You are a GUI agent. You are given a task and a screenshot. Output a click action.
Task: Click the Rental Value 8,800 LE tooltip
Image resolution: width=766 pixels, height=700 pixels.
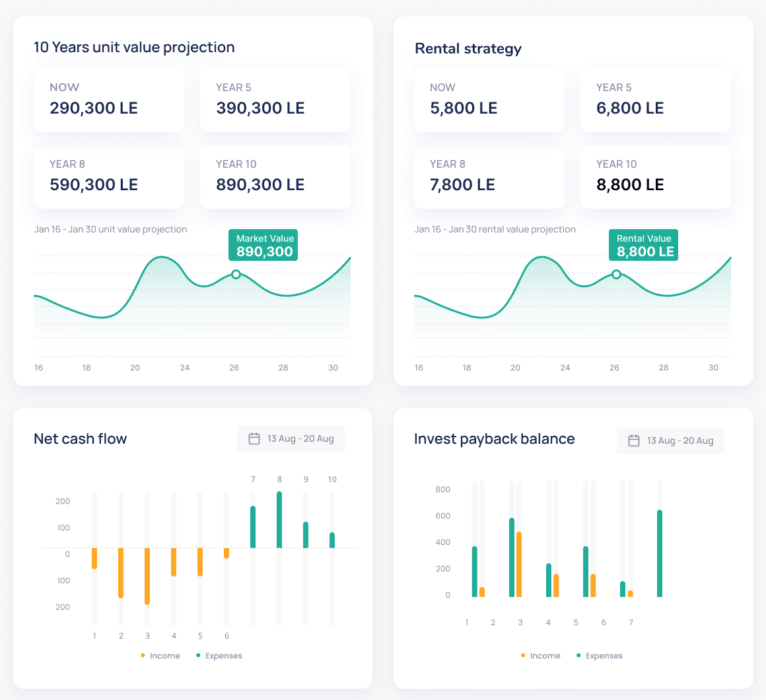click(x=643, y=245)
